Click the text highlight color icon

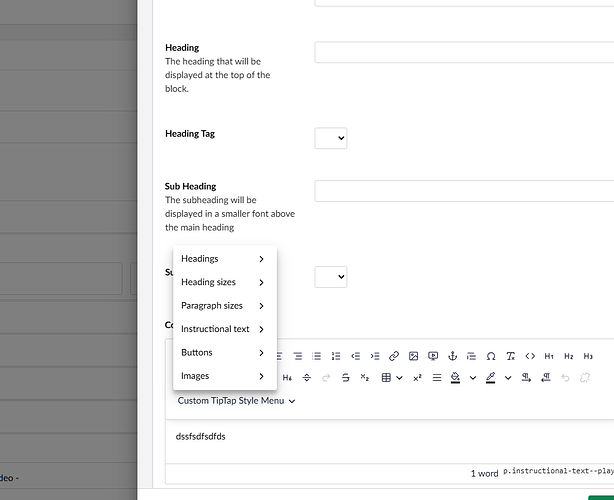[x=490, y=377]
